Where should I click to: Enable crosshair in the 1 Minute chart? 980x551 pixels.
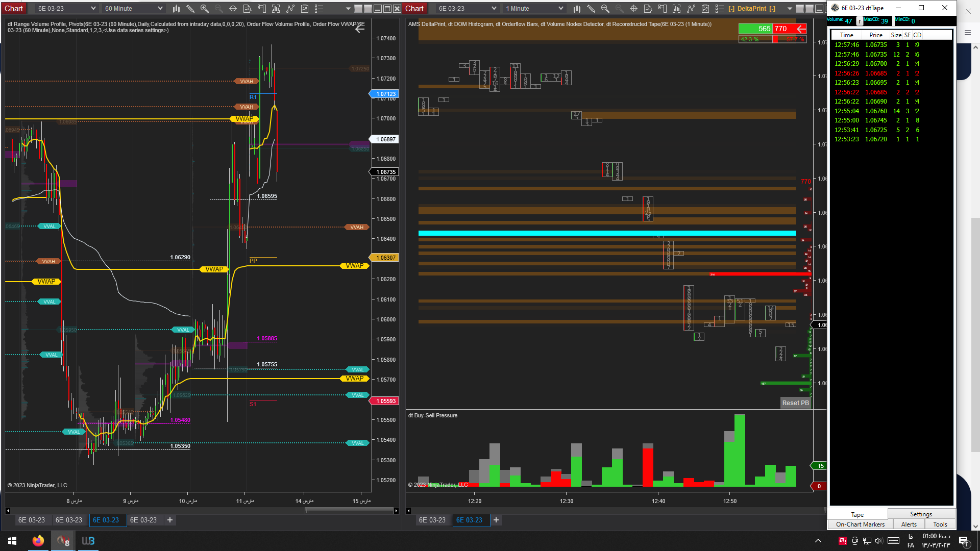(633, 9)
